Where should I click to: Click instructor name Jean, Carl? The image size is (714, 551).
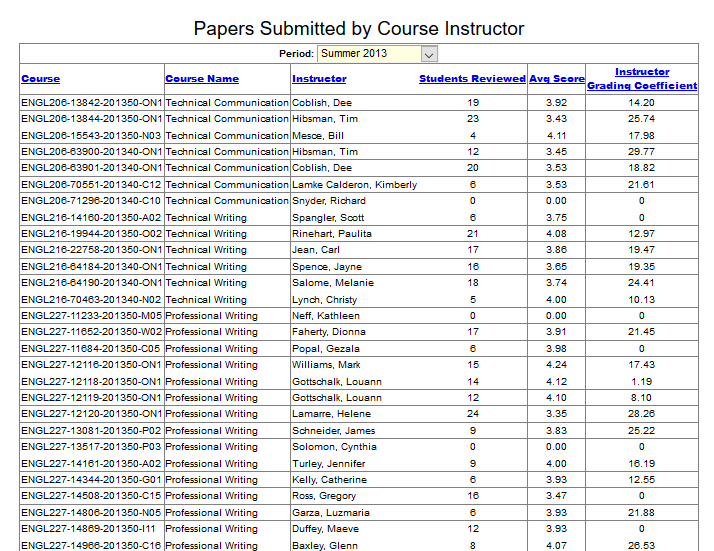click(x=316, y=250)
